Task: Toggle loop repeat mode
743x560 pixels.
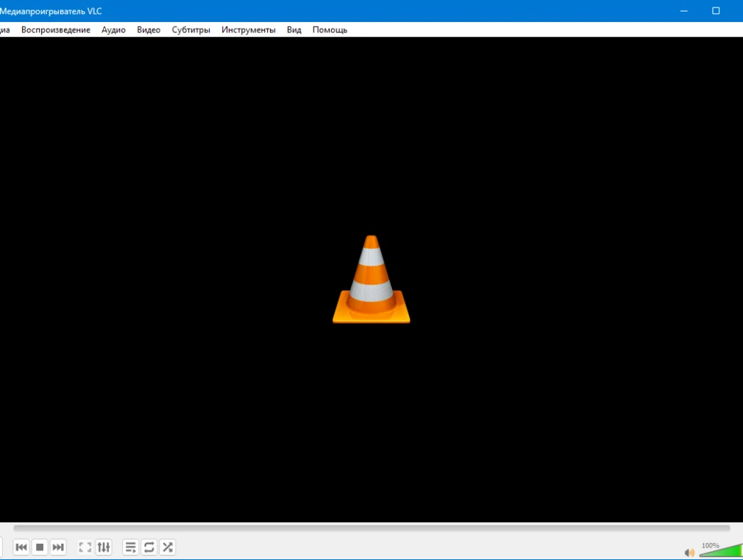Action: point(149,547)
